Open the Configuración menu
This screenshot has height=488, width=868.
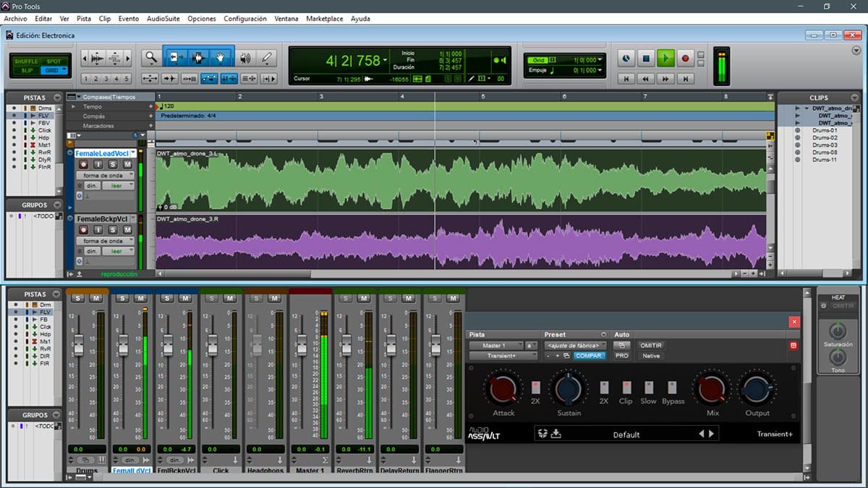(x=245, y=19)
